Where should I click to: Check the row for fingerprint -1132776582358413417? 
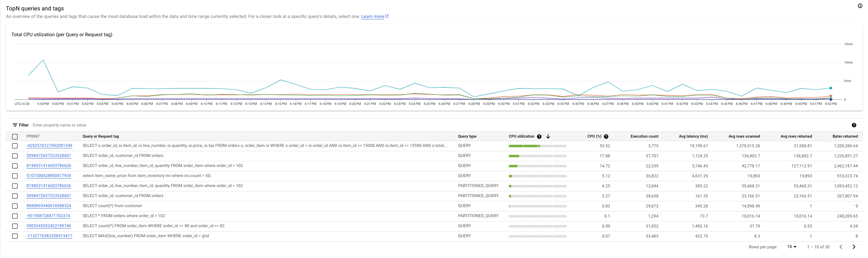coord(15,236)
